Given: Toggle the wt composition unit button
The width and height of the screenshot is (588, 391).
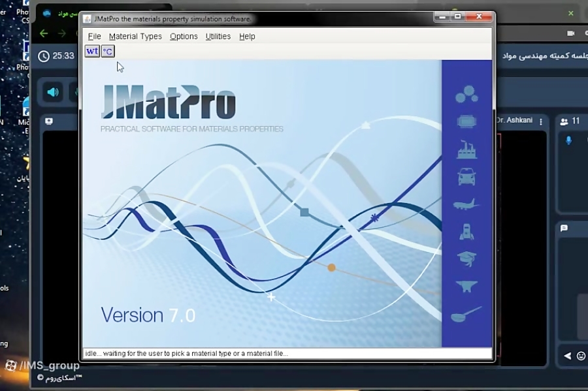Looking at the screenshot, I should [x=92, y=51].
